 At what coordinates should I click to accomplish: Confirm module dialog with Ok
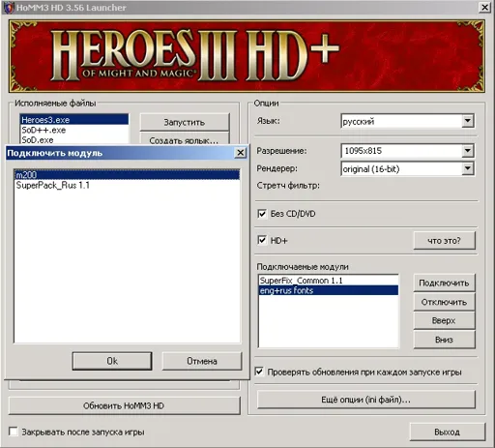(x=112, y=361)
